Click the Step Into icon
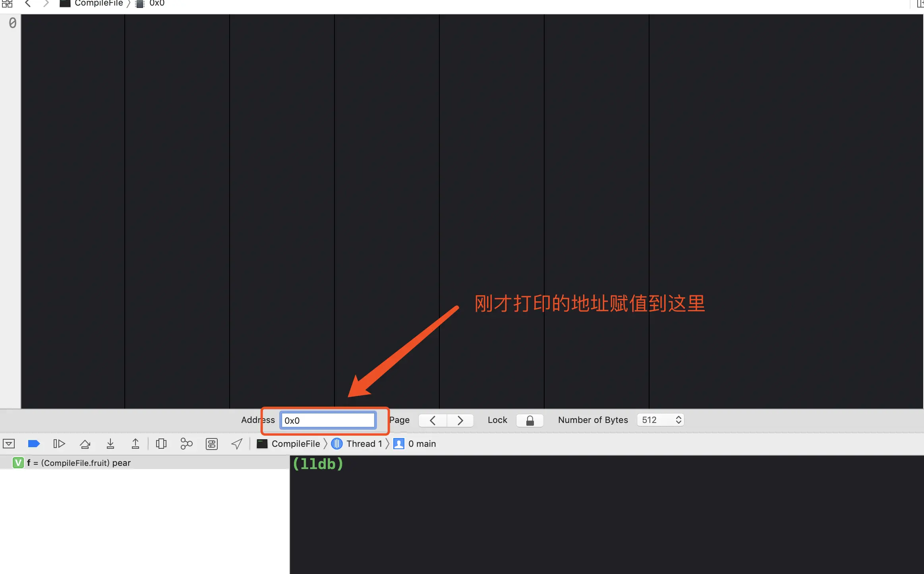 (110, 444)
